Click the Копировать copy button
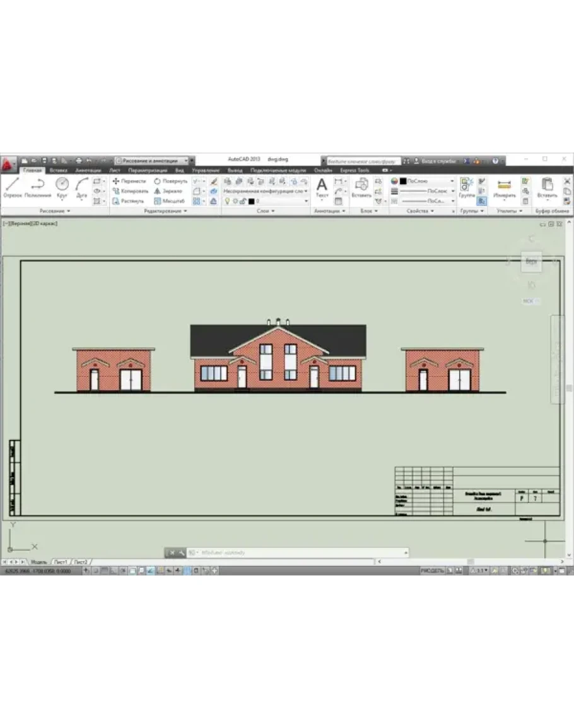The image size is (574, 728). click(130, 191)
